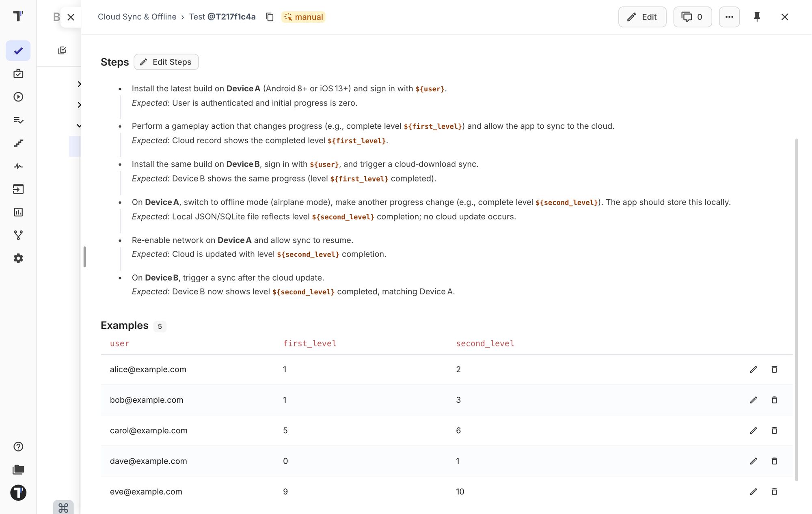Viewport: 812px width, 514px height.
Task: Expand the first collapsed tree chevron
Action: [79, 84]
